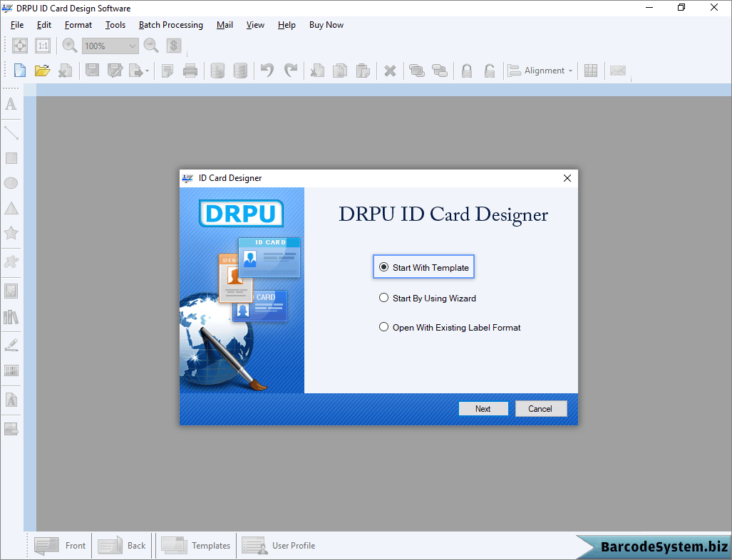Screen dimensions: 732x560
Task: Open the User Profile tab at bottom
Action: (278, 546)
